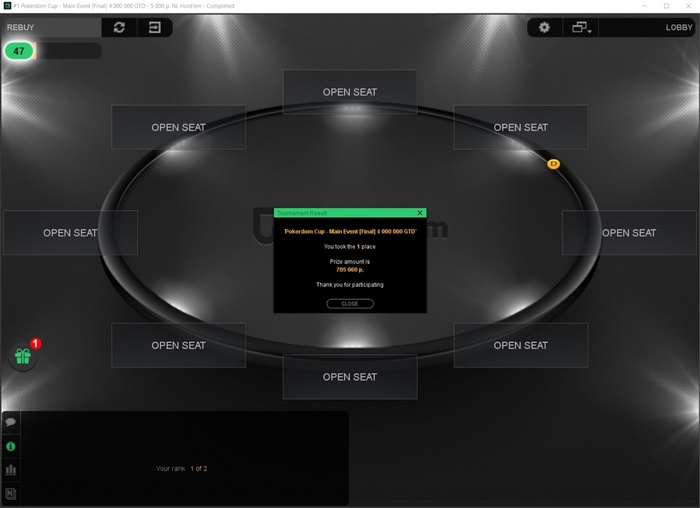Click the yellow dealer button chip
700x508 pixels.
[554, 164]
